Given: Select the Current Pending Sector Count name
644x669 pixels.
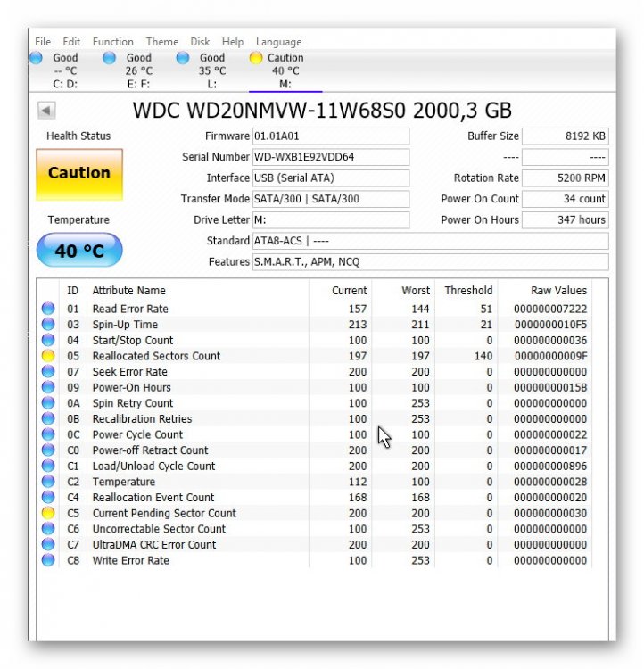Looking at the screenshot, I should pos(164,513).
